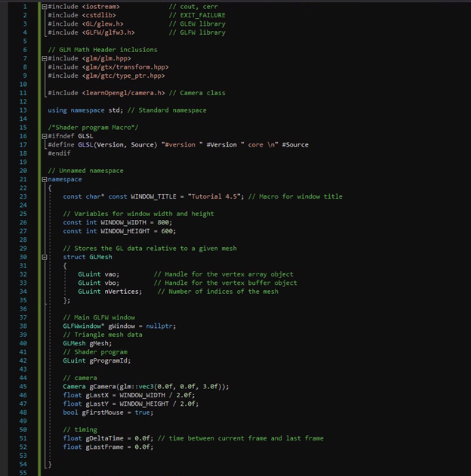Click the <cstdlib> include text
471x476 pixels.
99,15
